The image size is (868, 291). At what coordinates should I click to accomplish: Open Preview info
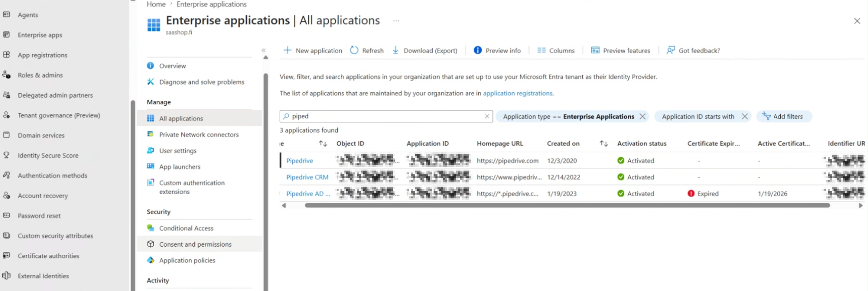(497, 51)
